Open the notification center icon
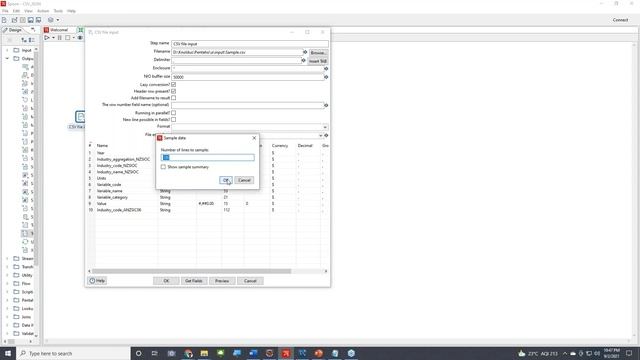Screen dimensions: 640x360 coord(629,353)
